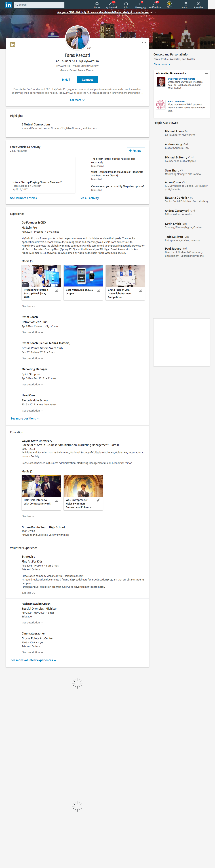215x868 pixels.
Task: Expand Show more contact info
Action: (162, 64)
